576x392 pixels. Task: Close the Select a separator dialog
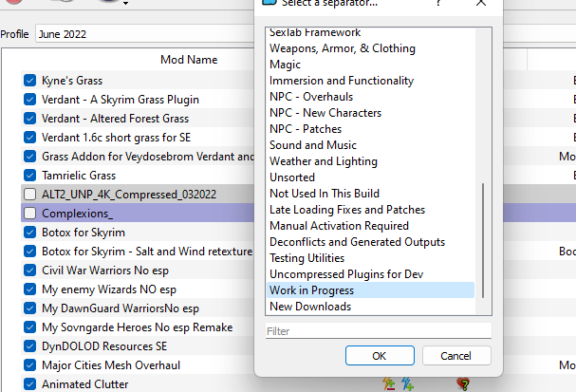click(x=481, y=3)
